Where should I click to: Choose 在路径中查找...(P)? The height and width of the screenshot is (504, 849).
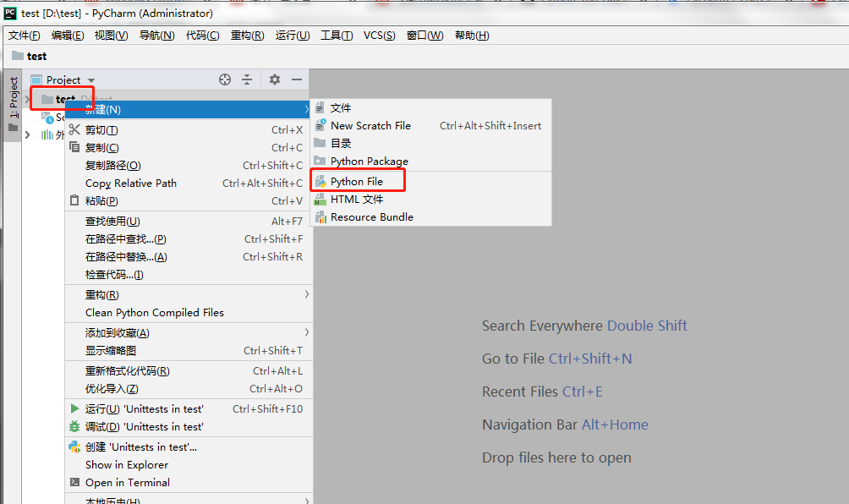189,238
